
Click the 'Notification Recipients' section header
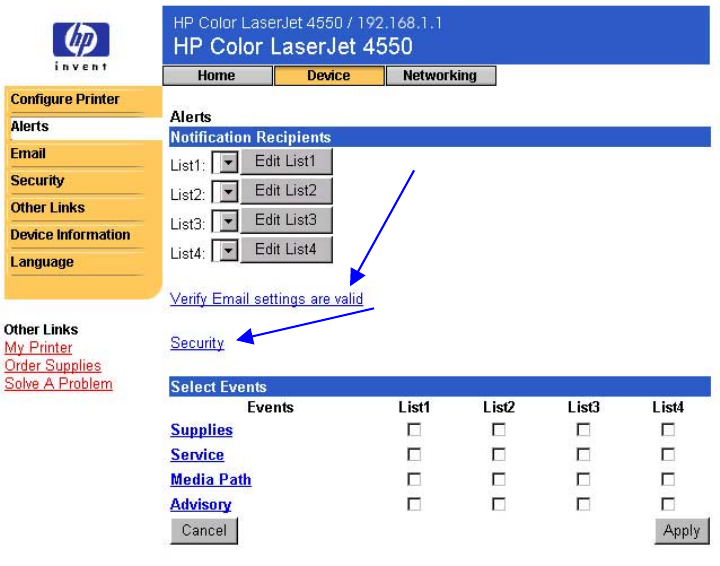[x=439, y=137]
